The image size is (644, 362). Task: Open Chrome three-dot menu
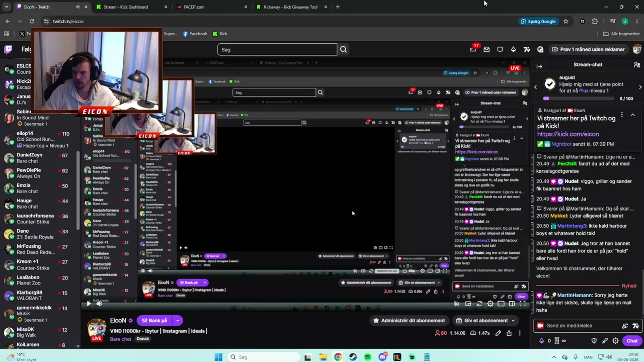pos(636,21)
